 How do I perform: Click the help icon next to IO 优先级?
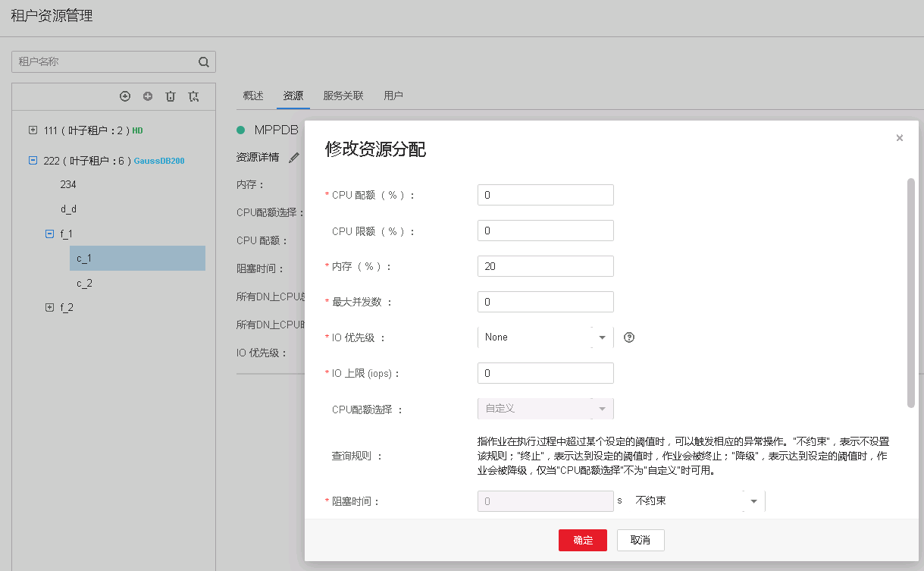(x=628, y=337)
